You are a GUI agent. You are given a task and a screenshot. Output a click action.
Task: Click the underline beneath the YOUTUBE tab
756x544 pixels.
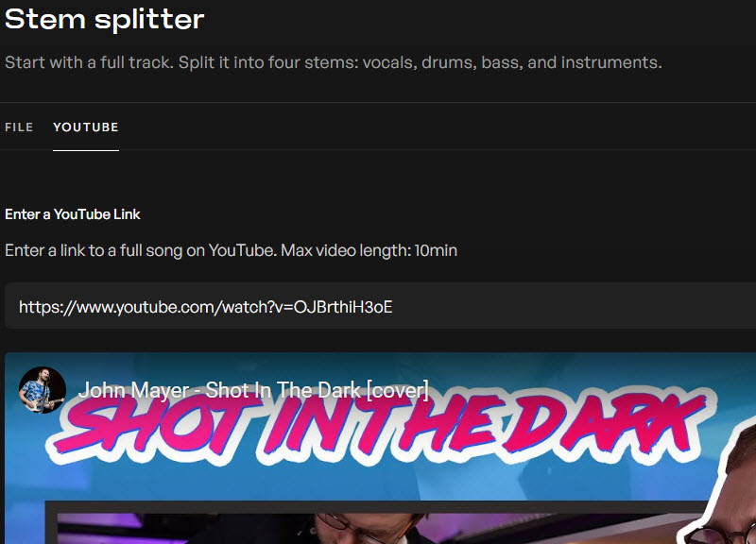coord(86,150)
